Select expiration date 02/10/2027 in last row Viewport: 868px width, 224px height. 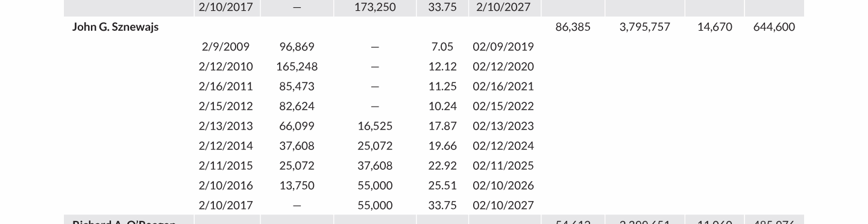503,205
